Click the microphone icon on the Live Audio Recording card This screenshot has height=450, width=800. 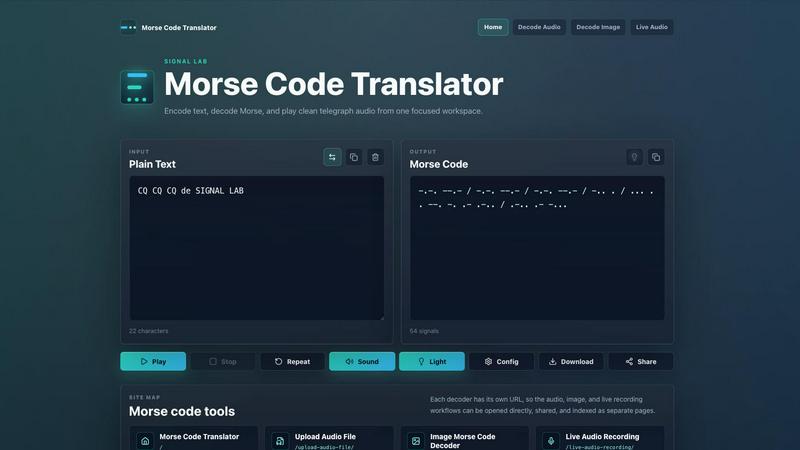pos(551,441)
